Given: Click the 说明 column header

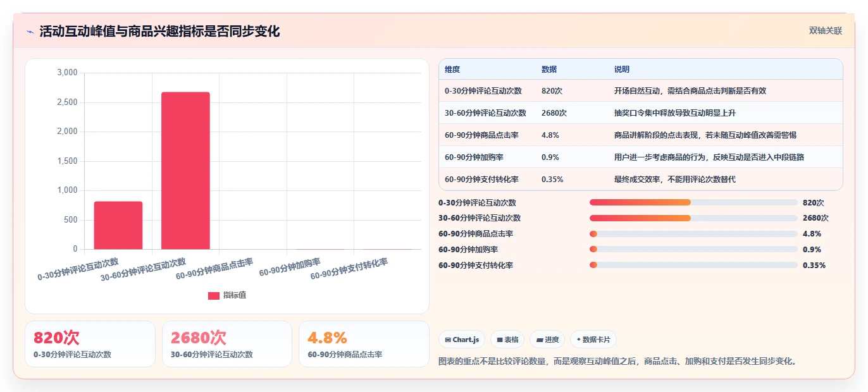Looking at the screenshot, I should coord(622,70).
